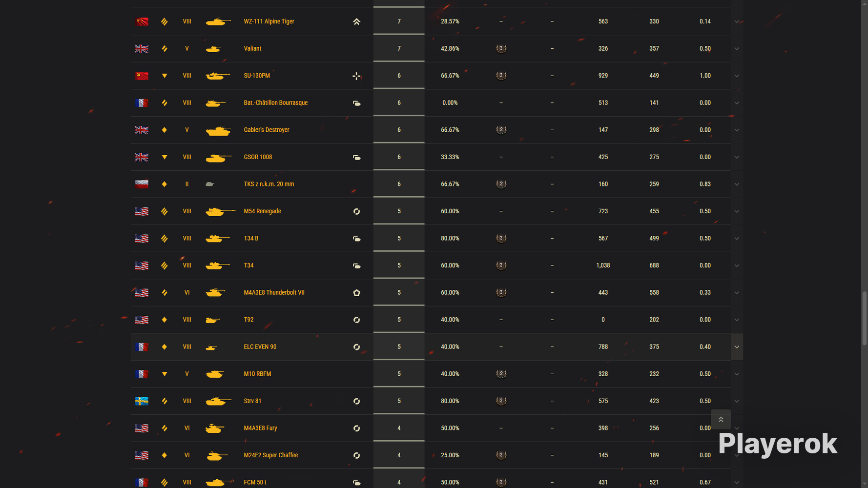
Task: Open the M24E2 Super Chaffee vehicle link
Action: coord(271,455)
